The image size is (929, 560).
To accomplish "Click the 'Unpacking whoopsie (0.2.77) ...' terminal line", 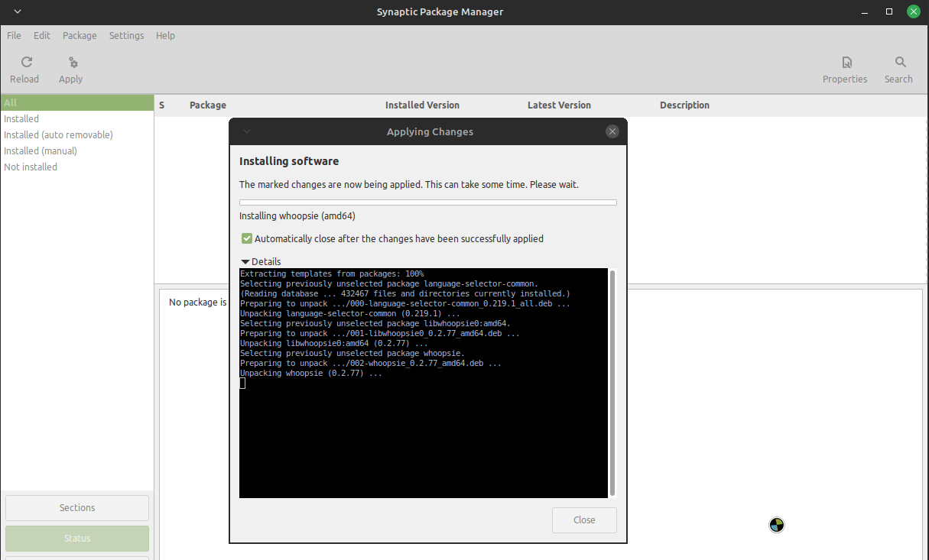I will [311, 374].
